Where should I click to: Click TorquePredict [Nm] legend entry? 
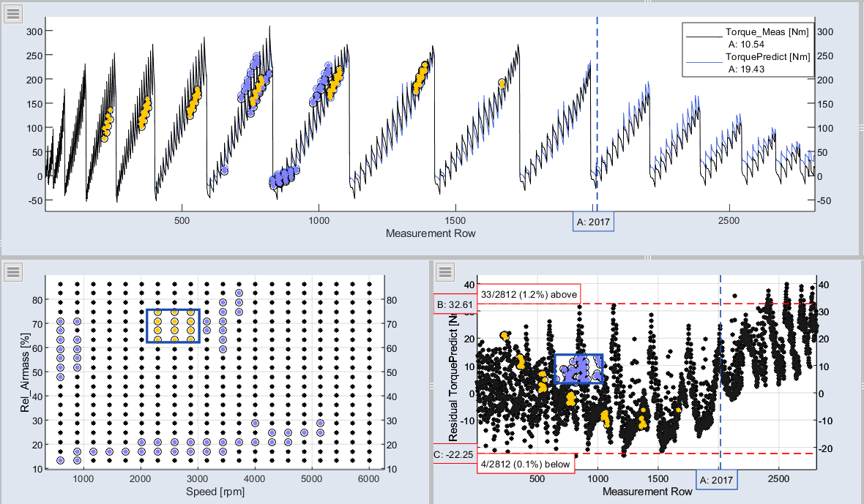click(x=767, y=57)
